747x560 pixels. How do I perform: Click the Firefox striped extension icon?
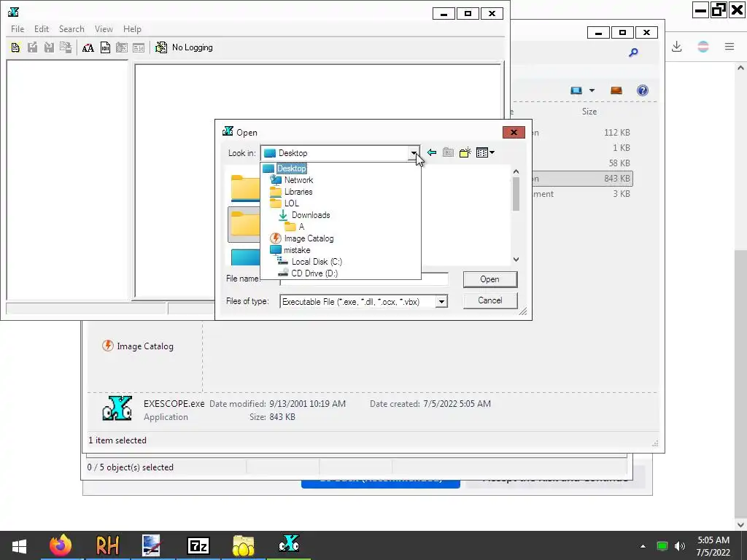coord(703,47)
